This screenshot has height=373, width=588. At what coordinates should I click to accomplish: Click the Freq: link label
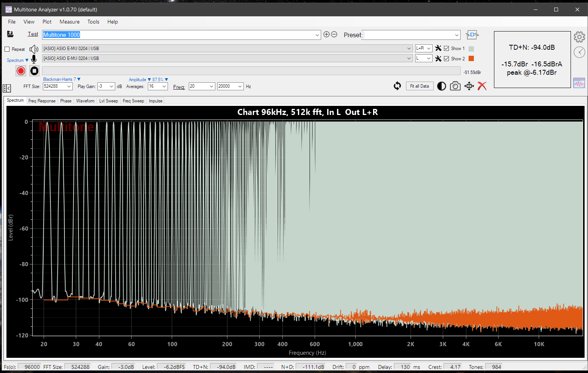pos(179,87)
